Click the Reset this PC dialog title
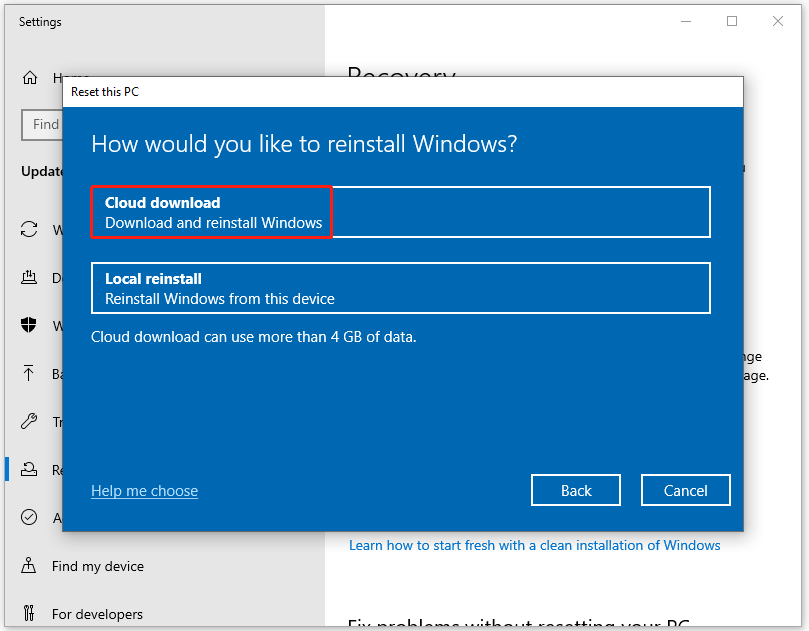The height and width of the screenshot is (631, 809). pyautogui.click(x=105, y=92)
